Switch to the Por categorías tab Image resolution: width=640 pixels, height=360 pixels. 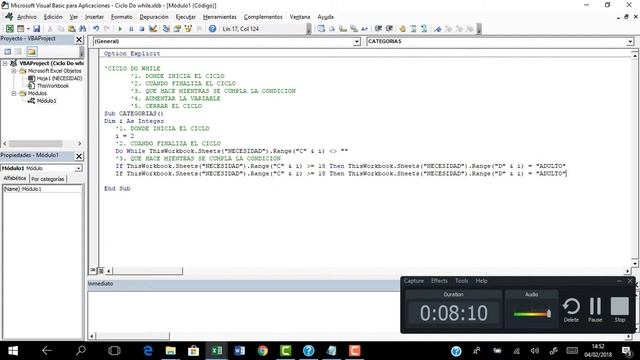tap(48, 179)
